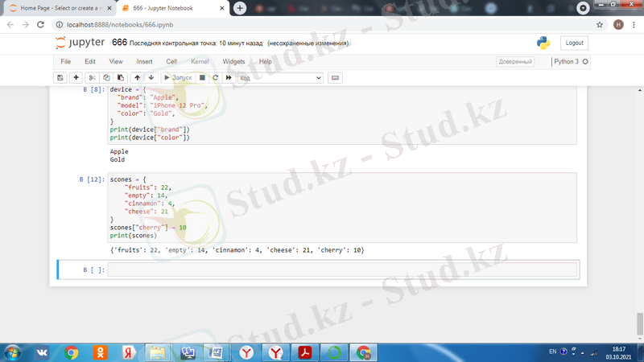View site information icon in address bar
The image size is (644, 362).
pos(60,25)
